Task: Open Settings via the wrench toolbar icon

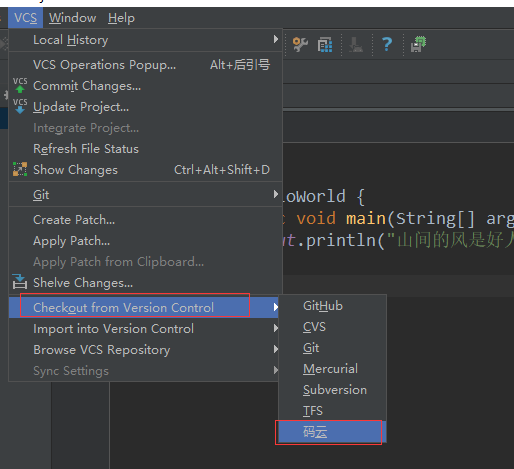Action: pyautogui.click(x=300, y=44)
